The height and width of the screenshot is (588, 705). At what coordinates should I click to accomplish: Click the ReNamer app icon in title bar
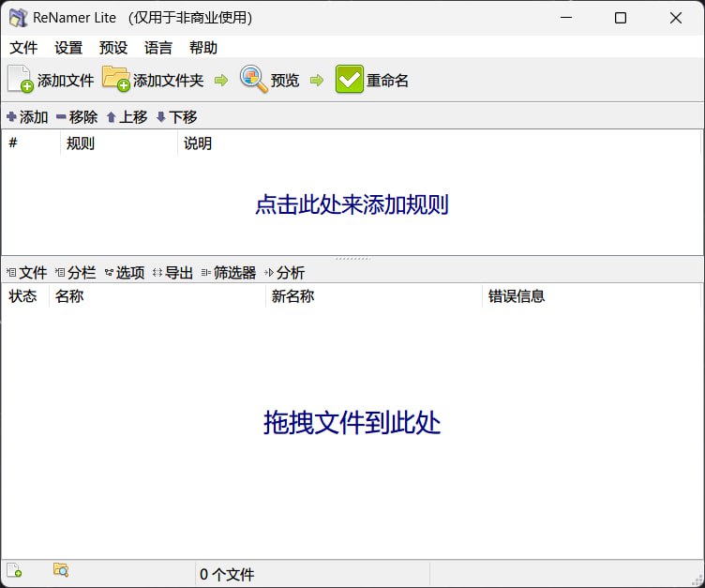[19, 18]
